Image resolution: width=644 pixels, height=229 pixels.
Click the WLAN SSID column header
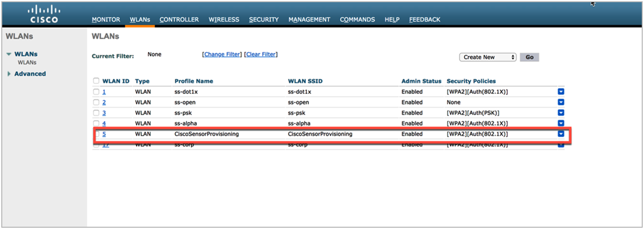pyautogui.click(x=305, y=81)
